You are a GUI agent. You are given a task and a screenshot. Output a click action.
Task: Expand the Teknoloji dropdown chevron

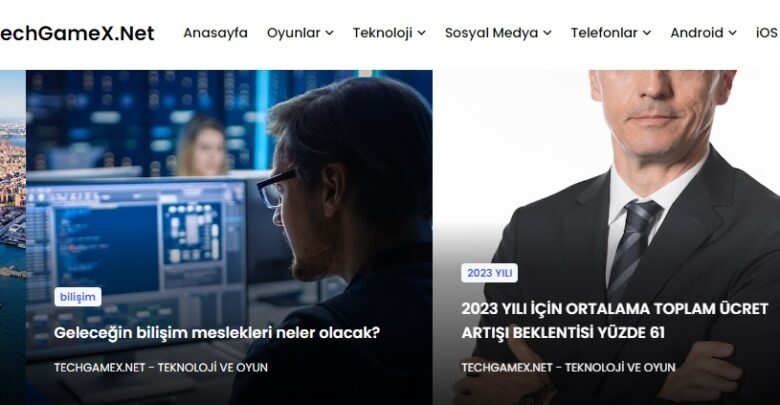(x=421, y=33)
